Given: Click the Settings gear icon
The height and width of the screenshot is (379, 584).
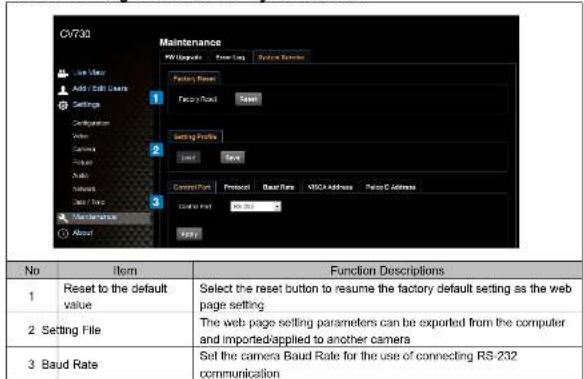Looking at the screenshot, I should click(x=63, y=106).
